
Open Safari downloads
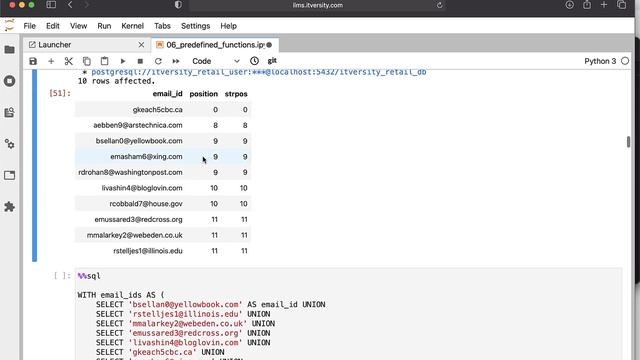click(x=569, y=5)
